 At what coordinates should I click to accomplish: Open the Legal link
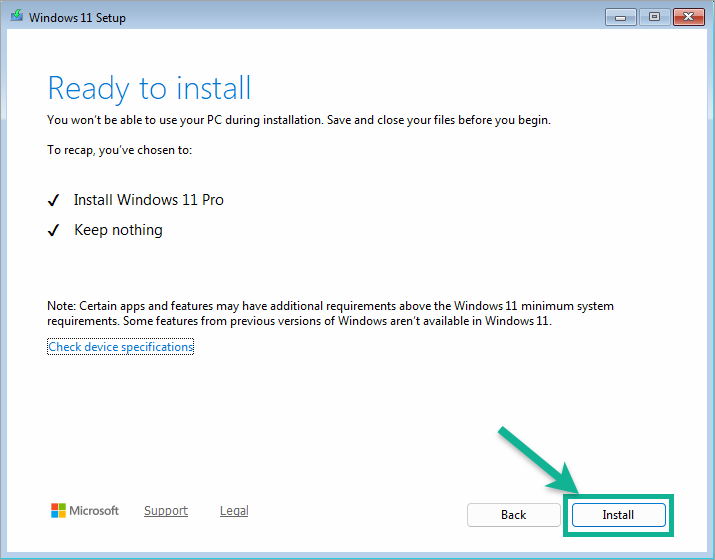[x=234, y=511]
